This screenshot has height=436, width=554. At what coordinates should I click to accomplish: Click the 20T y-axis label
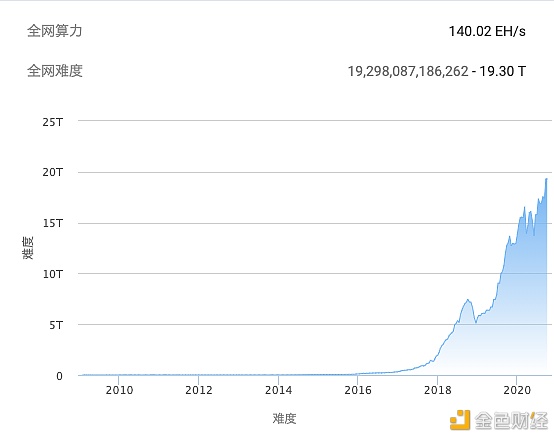point(53,172)
